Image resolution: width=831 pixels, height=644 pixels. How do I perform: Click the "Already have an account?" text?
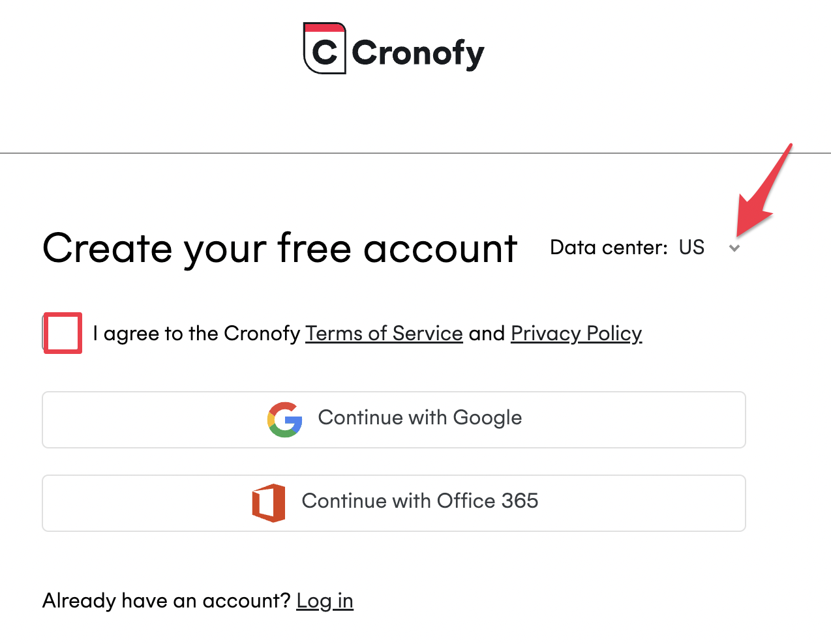click(x=166, y=600)
